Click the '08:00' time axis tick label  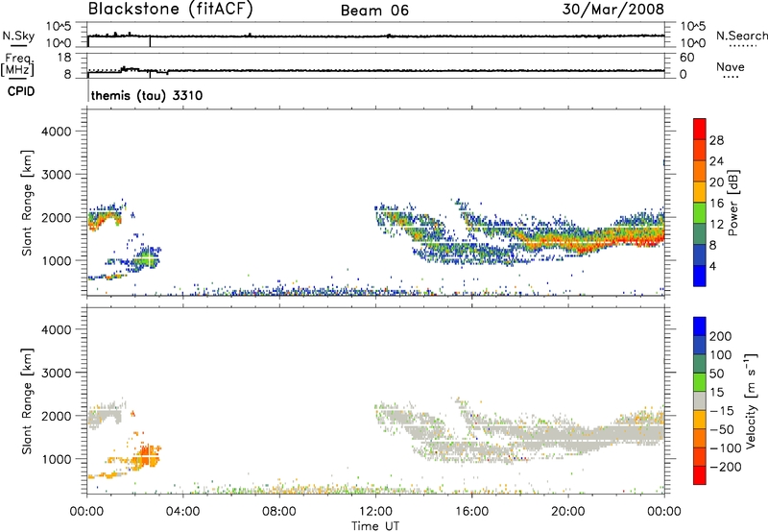[x=279, y=512]
